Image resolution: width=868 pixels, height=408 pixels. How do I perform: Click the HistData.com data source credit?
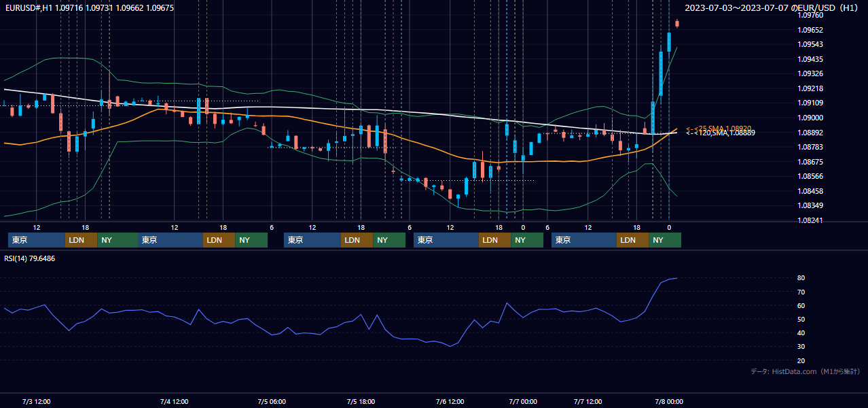click(806, 371)
